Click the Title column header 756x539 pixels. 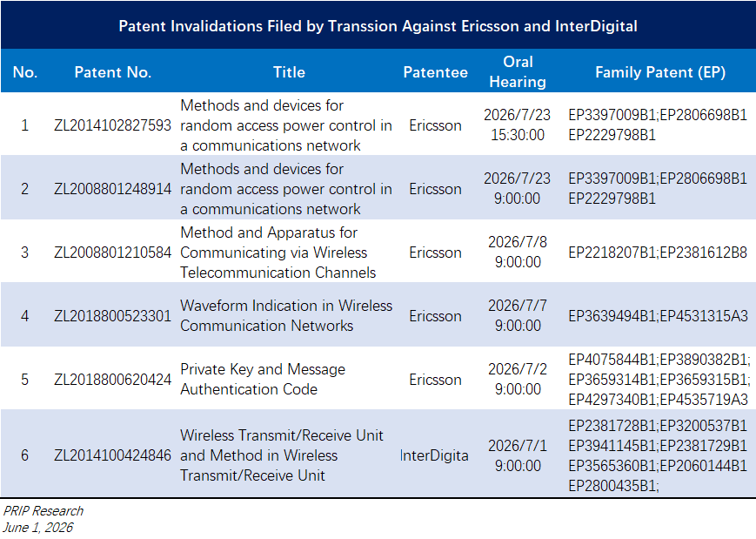(289, 72)
